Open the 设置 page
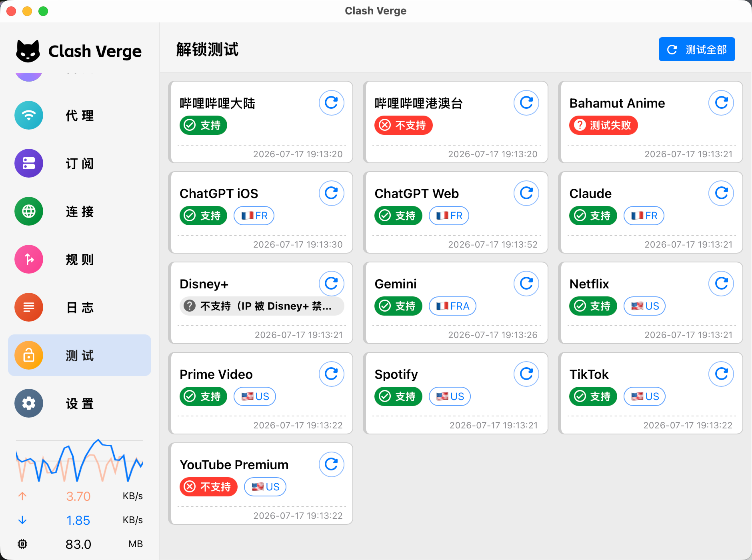This screenshot has width=752, height=560. 80,404
